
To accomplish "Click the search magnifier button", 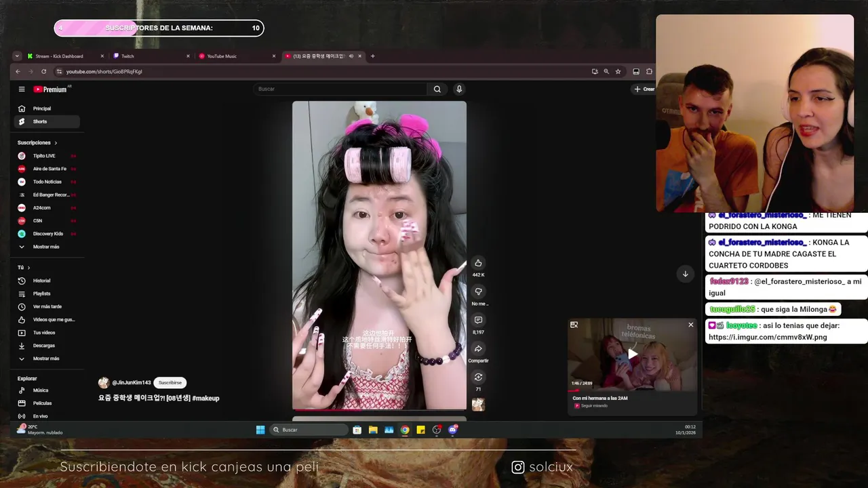I will 437,89.
